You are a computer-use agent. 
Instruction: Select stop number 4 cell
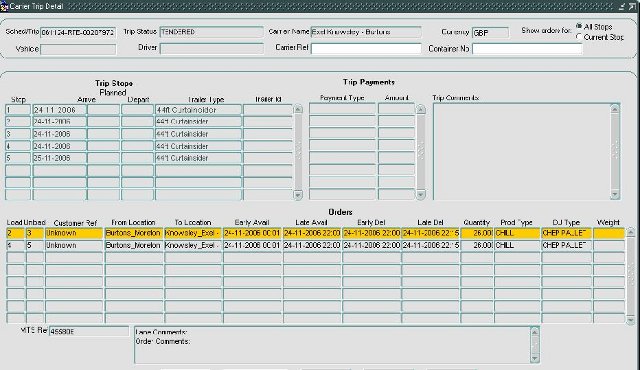click(x=18, y=146)
